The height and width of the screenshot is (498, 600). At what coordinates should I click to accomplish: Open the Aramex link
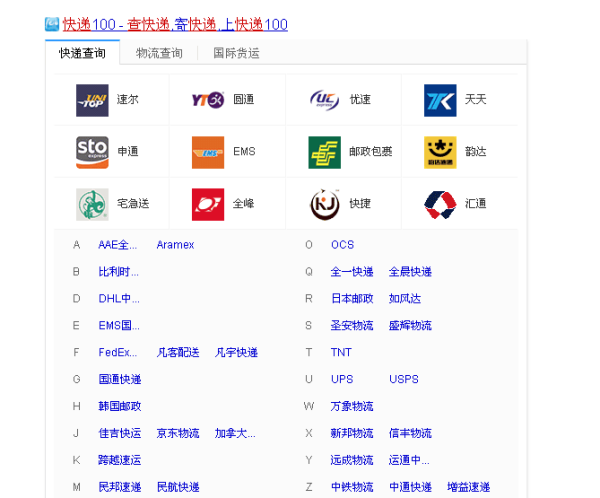[x=176, y=245]
